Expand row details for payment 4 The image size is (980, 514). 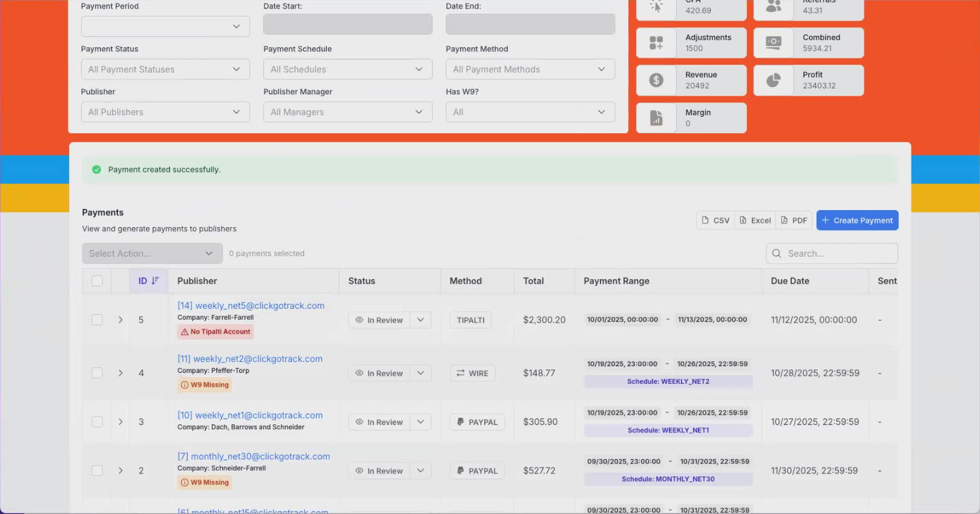120,374
